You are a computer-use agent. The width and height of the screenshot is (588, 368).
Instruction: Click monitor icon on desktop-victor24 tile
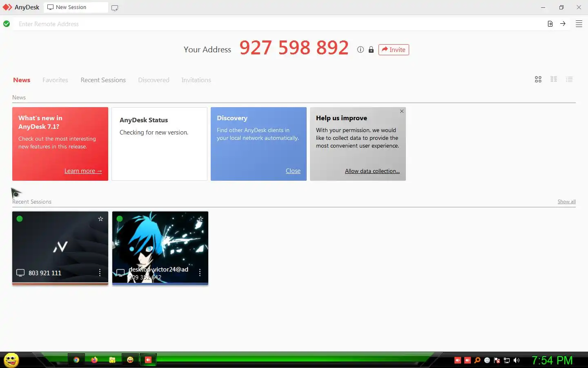(120, 273)
